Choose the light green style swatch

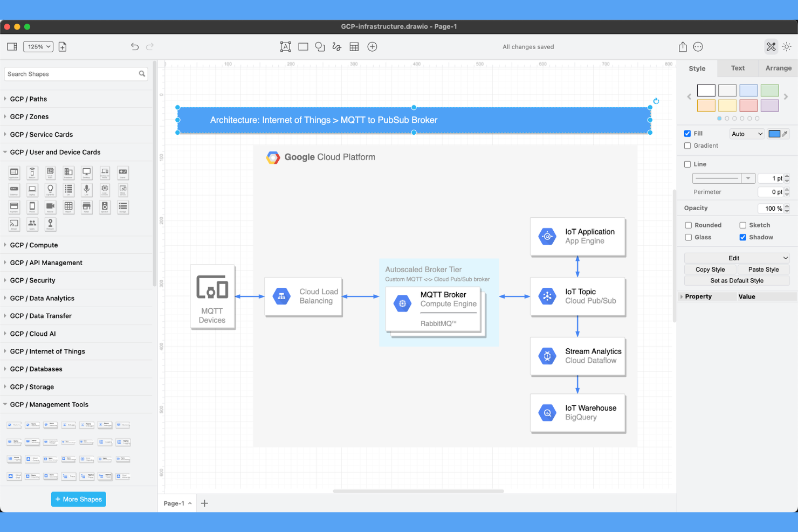point(769,91)
